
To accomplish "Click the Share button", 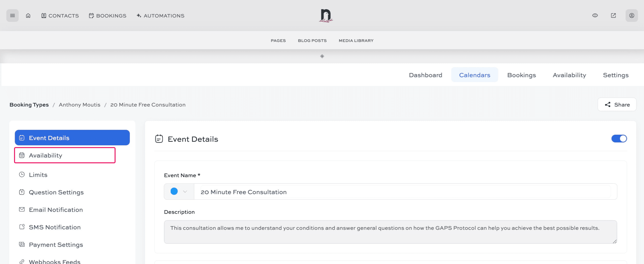I will coord(617,105).
